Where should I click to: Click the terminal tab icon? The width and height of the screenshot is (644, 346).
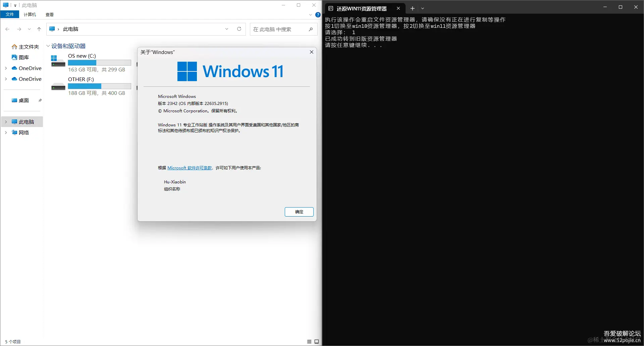[331, 8]
